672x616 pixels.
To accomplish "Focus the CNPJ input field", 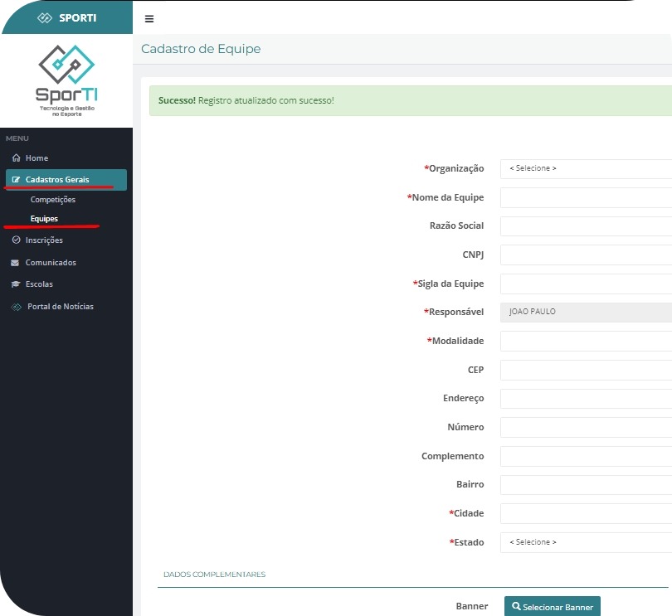I will point(586,255).
